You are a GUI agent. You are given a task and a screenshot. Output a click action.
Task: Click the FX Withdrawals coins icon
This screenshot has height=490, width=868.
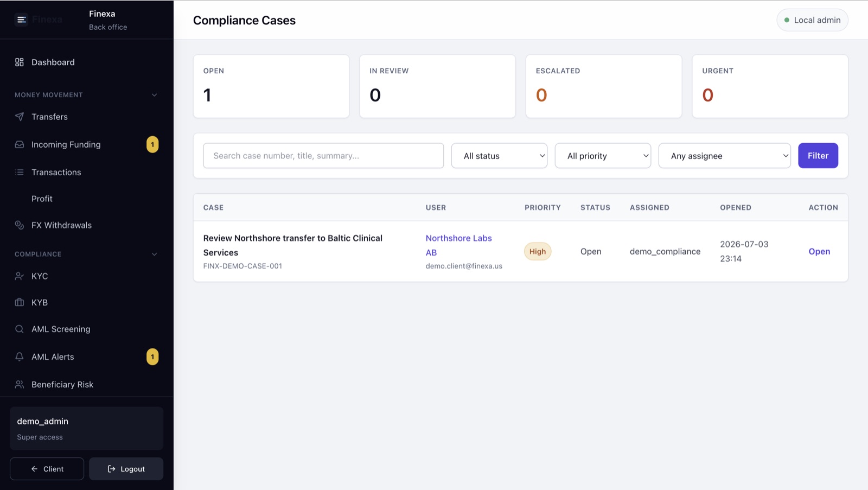tap(20, 225)
